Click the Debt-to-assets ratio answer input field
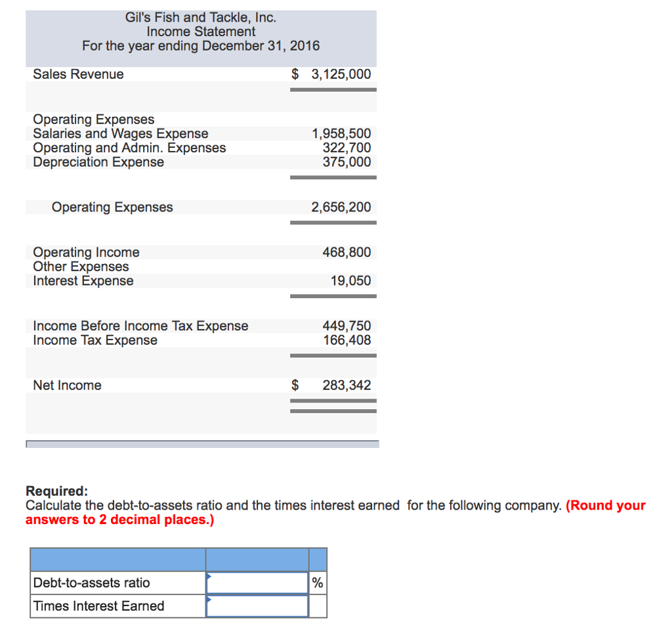This screenshot has height=639, width=672. (256, 583)
